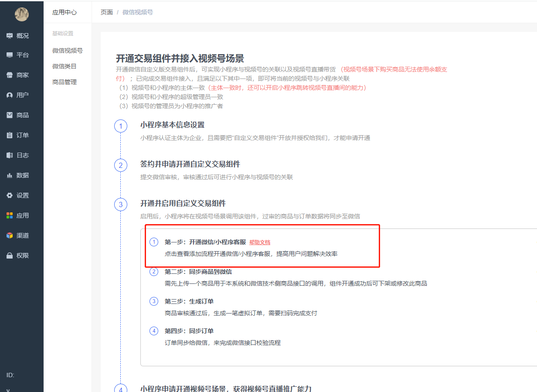Open the 订单 clipboard icon
The height and width of the screenshot is (392, 537).
10,135
